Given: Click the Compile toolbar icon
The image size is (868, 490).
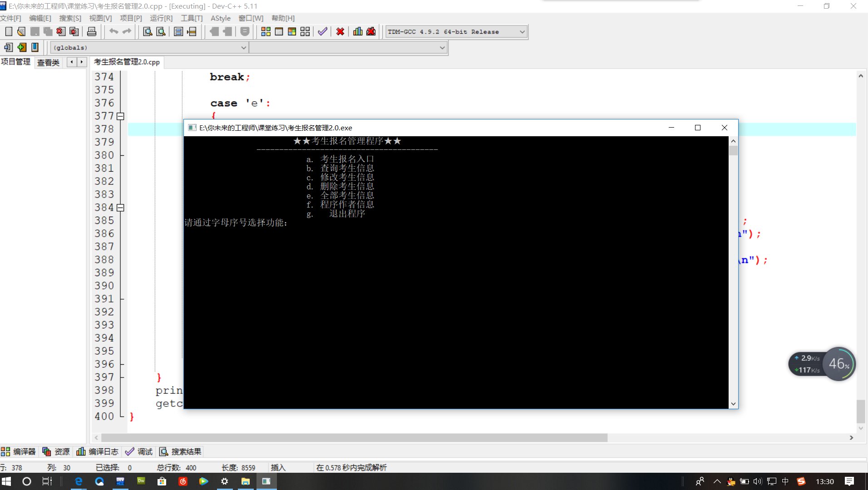Looking at the screenshot, I should tap(266, 31).
